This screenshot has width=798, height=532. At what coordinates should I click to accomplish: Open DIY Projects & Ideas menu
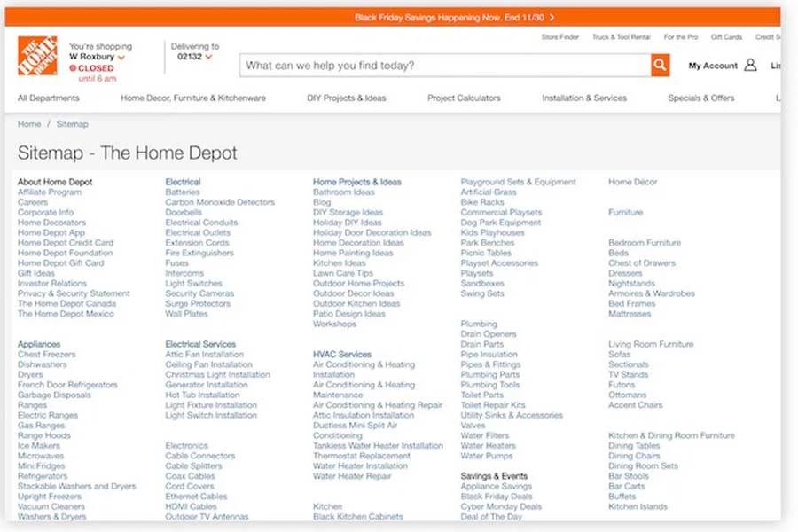347,98
